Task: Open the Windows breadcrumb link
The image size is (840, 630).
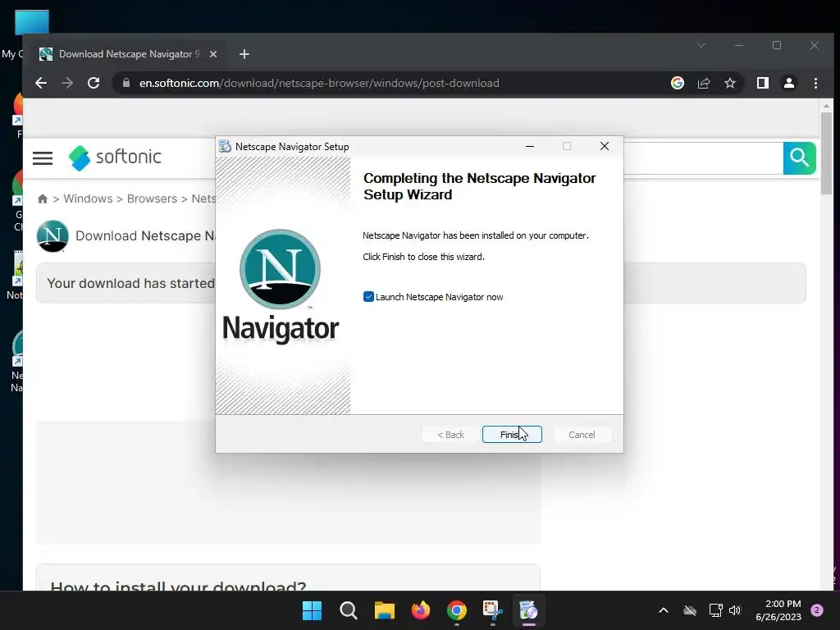Action: click(88, 199)
